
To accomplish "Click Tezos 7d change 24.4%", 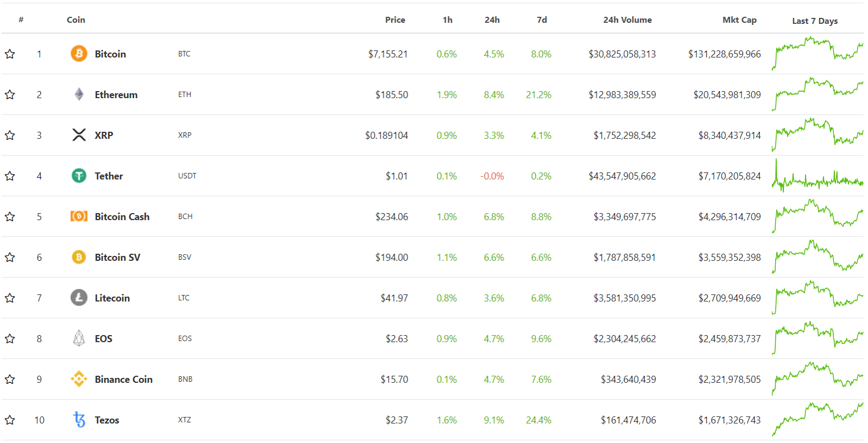I will [538, 420].
